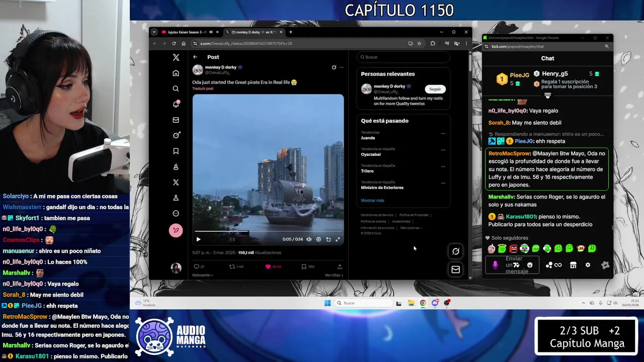644x362 pixels.
Task: Click Mostrar más trends link
Action: coord(372,200)
